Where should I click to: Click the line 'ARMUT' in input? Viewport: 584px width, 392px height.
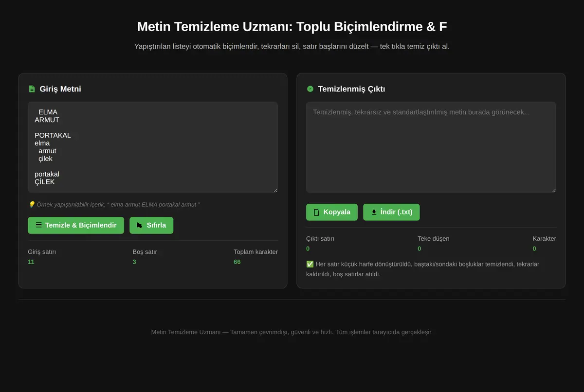[x=47, y=120]
